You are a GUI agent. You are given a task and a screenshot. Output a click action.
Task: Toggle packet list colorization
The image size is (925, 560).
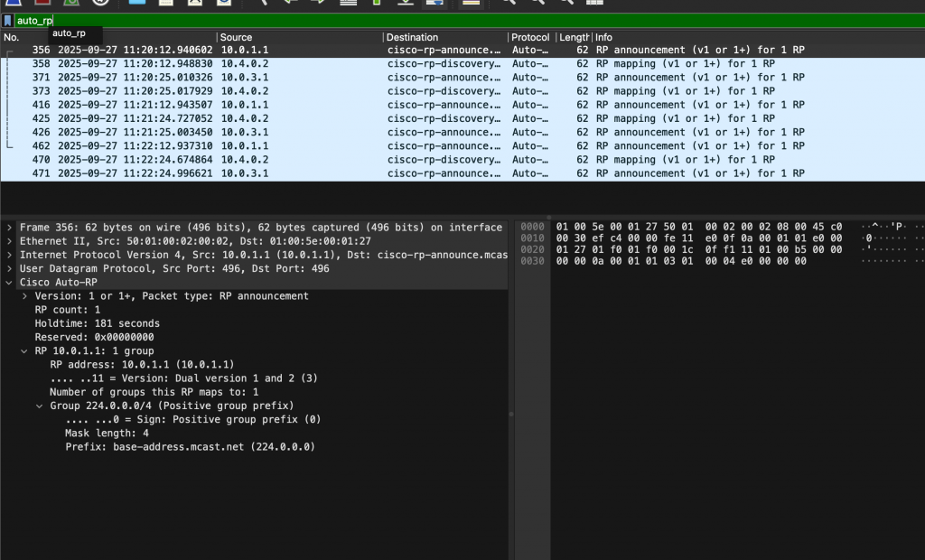tap(469, 3)
